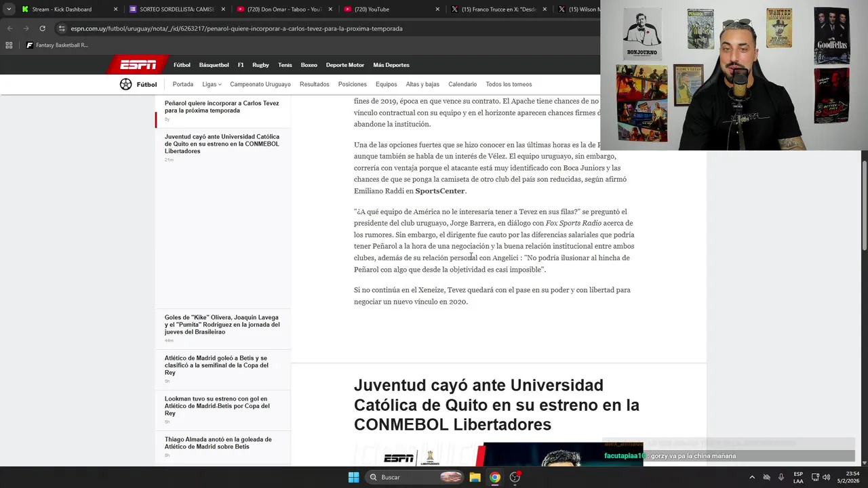
Task: Close the Don Omar - Taboo tab
Action: click(x=330, y=9)
